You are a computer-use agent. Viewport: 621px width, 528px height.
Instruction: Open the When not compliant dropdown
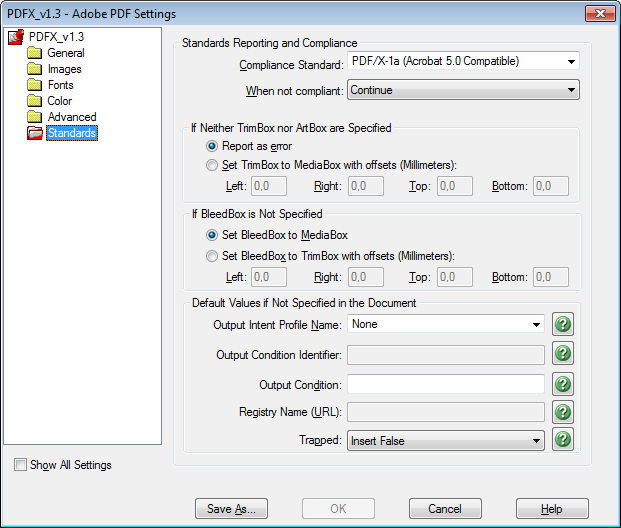click(463, 90)
